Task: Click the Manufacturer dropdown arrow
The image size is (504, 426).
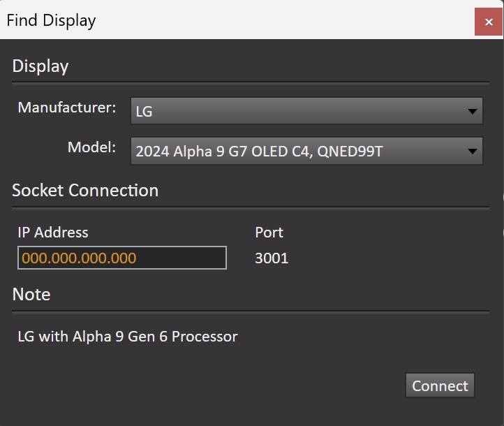Action: pos(472,111)
